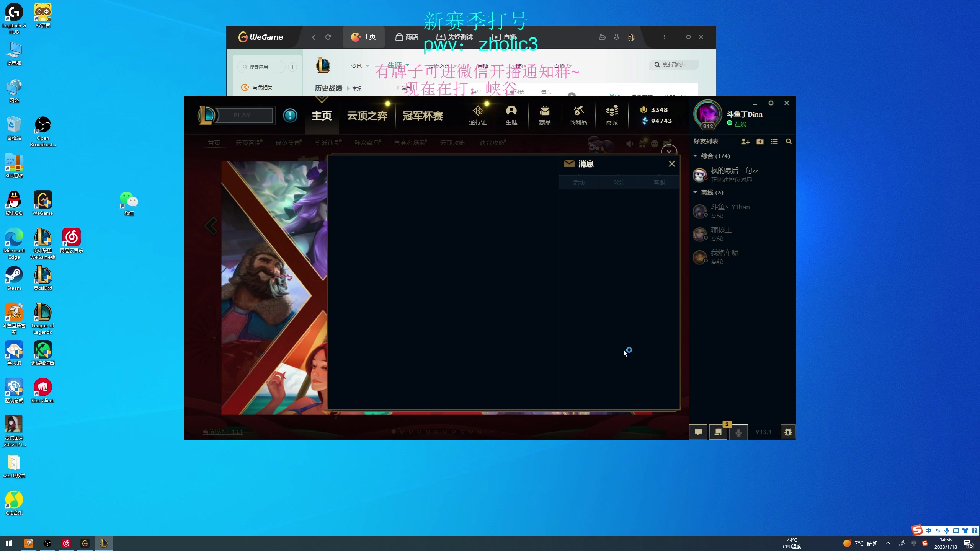980x551 pixels.
Task: Click the settings gear icon bottom right
Action: tap(787, 432)
